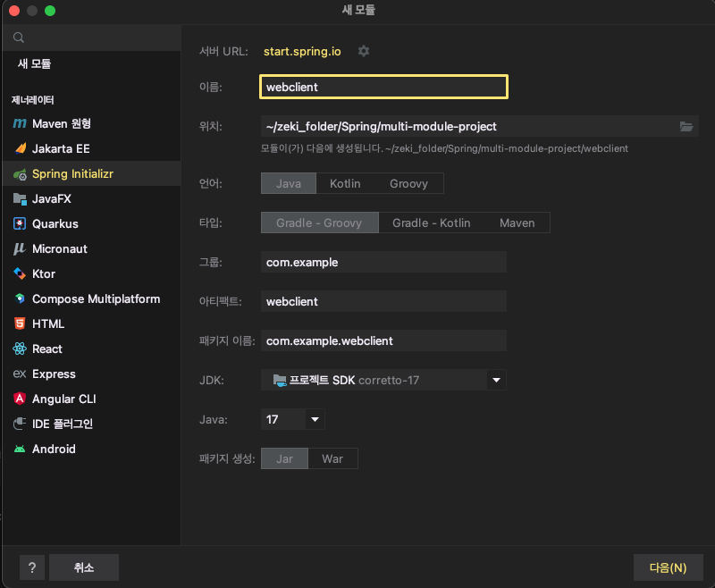Viewport: 715px width, 588px height.
Task: Click the Angular CLI shield icon
Action: [20, 399]
